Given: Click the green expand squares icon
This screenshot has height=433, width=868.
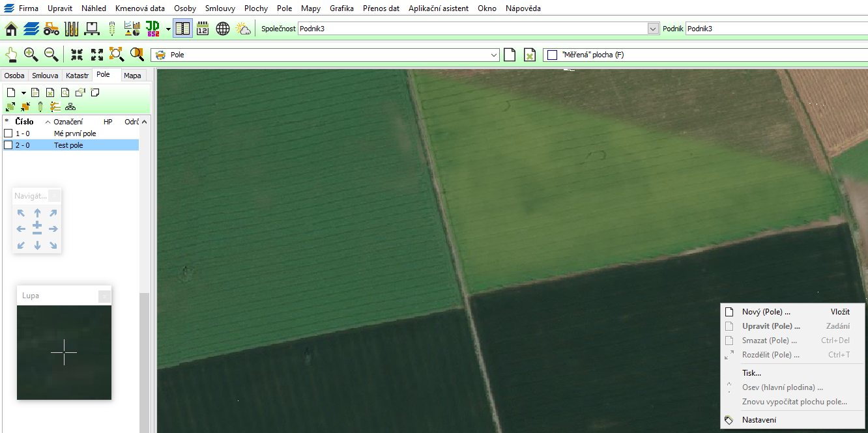Looking at the screenshot, I should (11, 107).
